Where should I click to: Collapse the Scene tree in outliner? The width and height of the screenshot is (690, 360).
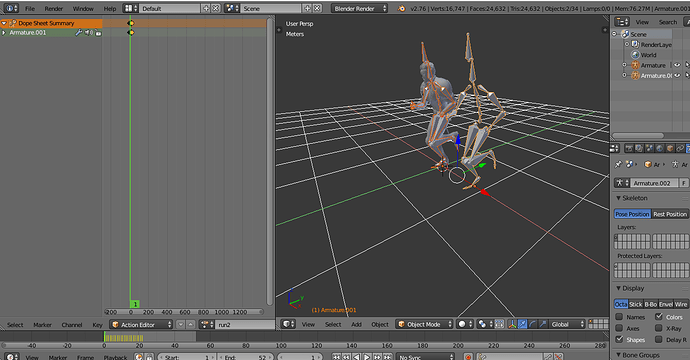[615, 34]
